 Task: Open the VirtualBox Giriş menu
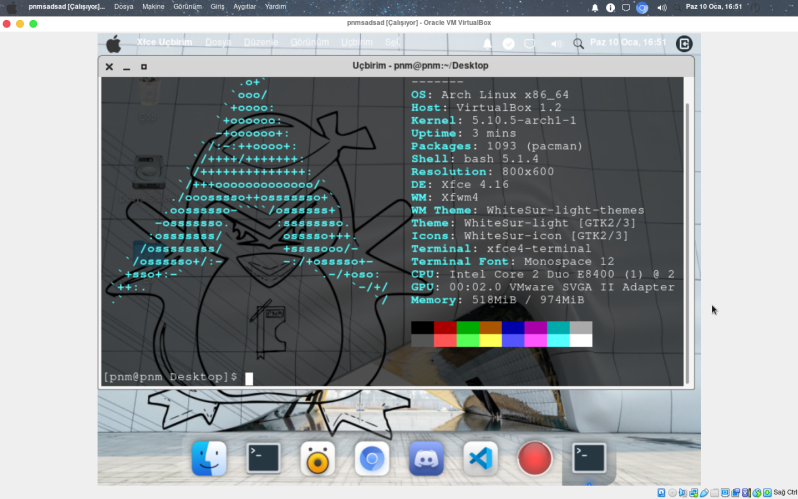coord(217,7)
